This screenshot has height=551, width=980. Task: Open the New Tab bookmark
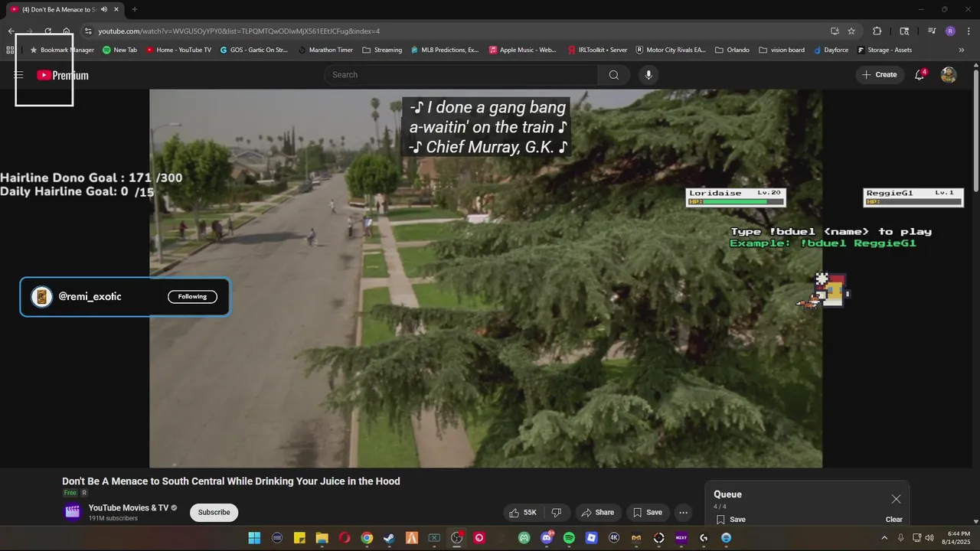pos(119,50)
